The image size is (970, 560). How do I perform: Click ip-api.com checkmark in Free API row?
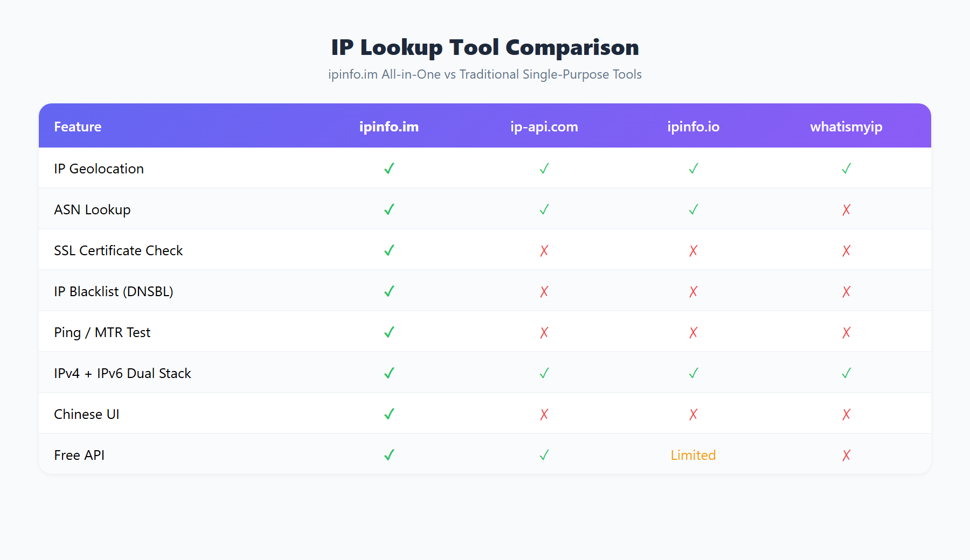coord(544,455)
